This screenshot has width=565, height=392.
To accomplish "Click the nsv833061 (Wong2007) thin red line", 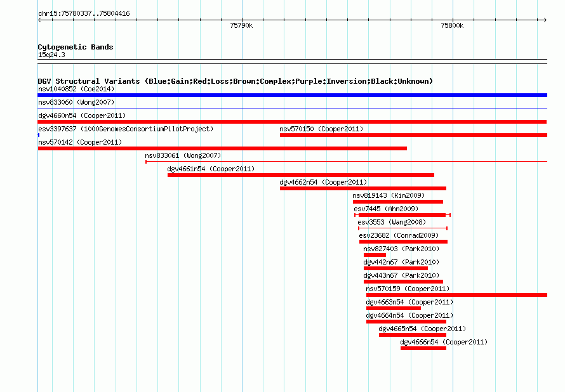I will click(x=346, y=162).
